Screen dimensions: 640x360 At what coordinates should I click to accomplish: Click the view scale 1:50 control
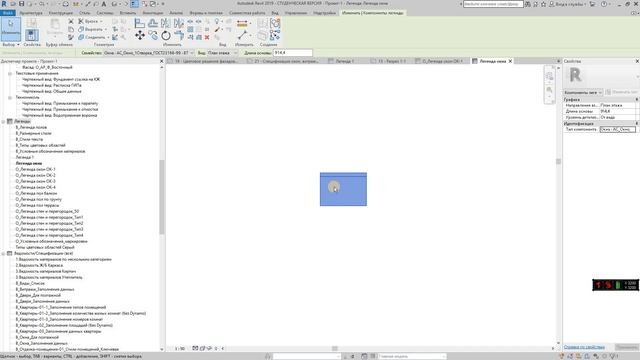click(180, 349)
